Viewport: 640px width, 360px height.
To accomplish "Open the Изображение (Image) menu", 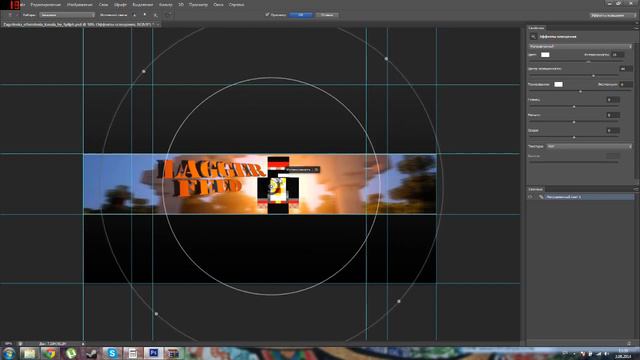I will 80,4.
